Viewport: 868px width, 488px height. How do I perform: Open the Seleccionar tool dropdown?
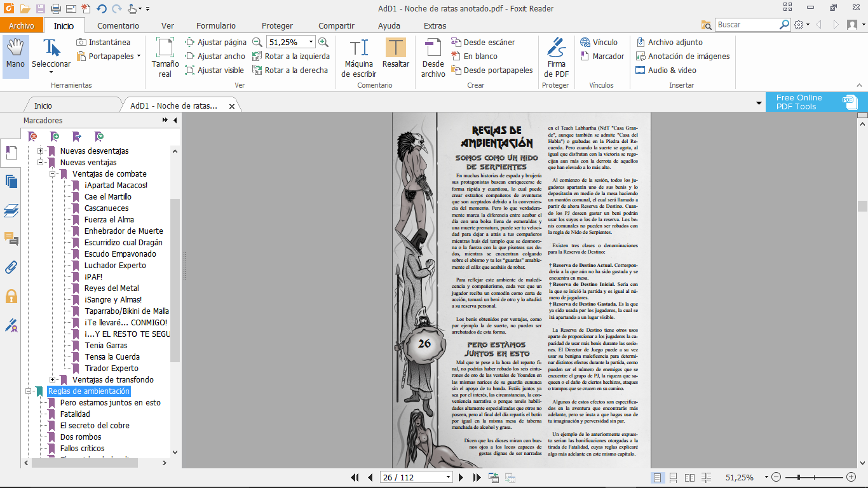pyautogui.click(x=51, y=72)
